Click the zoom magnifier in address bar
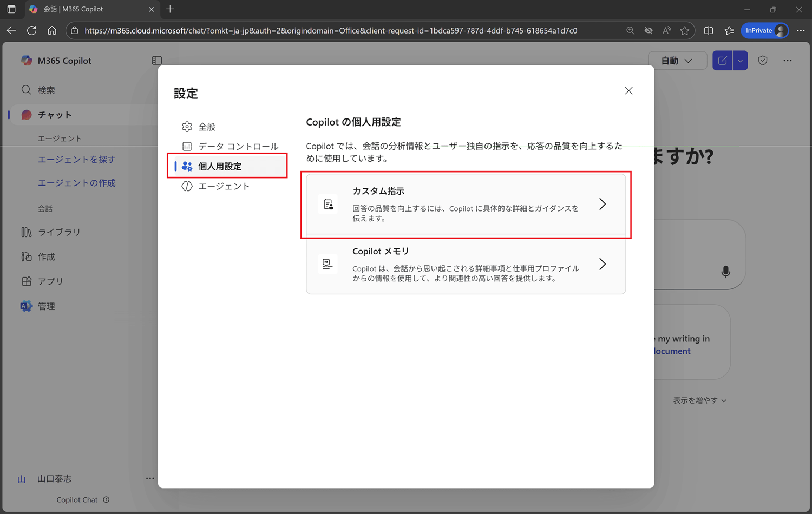 coord(630,31)
